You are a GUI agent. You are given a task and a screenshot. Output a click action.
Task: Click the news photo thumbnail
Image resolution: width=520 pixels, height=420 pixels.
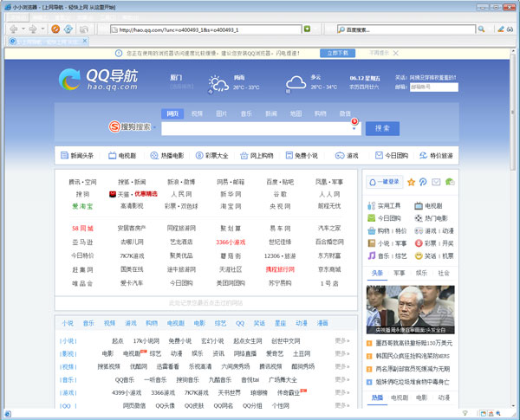pos(411,309)
